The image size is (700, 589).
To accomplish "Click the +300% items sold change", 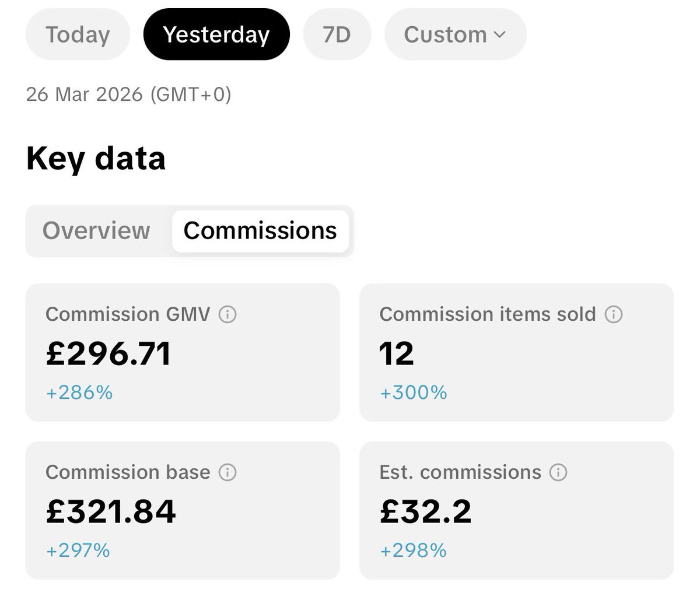I will [x=413, y=392].
